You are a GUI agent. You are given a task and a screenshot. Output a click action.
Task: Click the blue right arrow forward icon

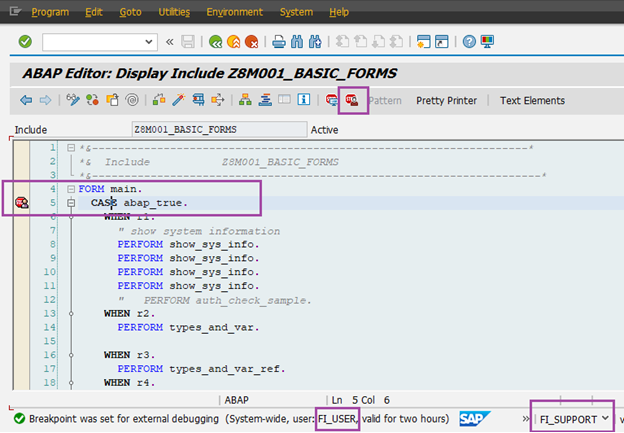pyautogui.click(x=45, y=100)
